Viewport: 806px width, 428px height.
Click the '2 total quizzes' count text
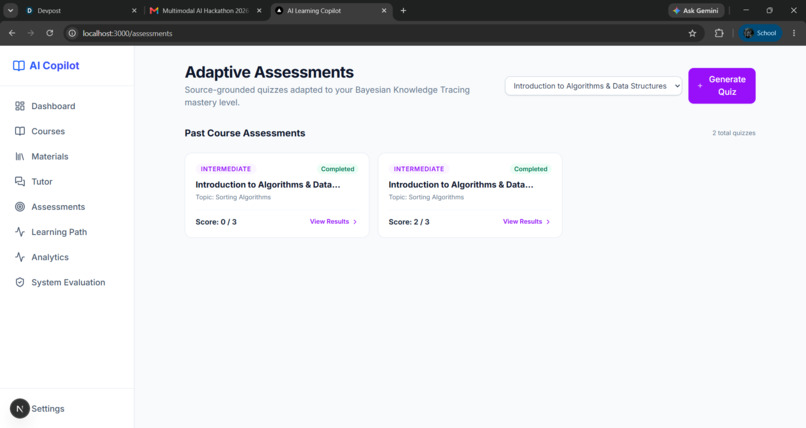(x=734, y=133)
